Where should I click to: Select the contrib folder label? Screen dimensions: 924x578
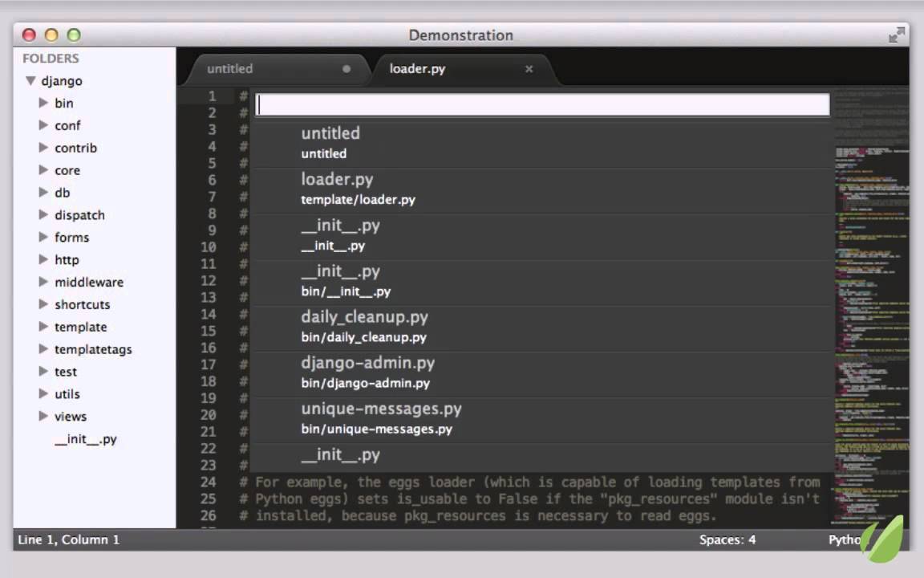[x=76, y=148]
